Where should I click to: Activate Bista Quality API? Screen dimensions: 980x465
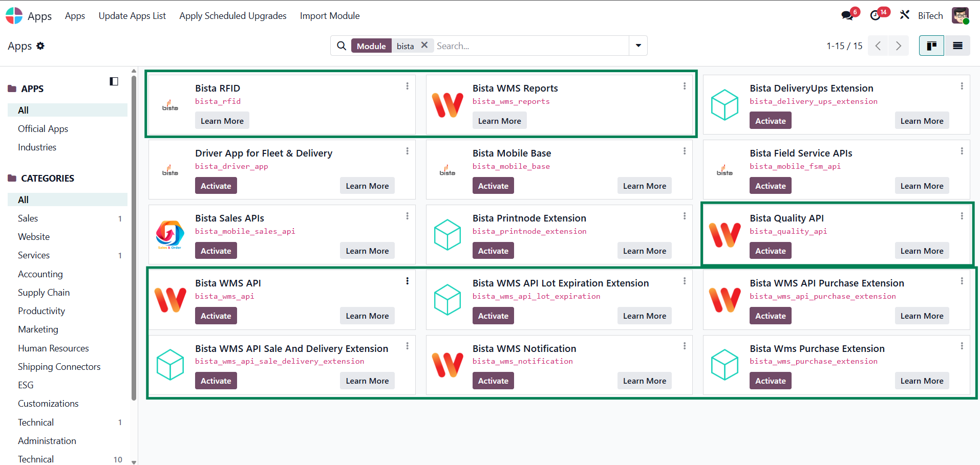tap(771, 251)
